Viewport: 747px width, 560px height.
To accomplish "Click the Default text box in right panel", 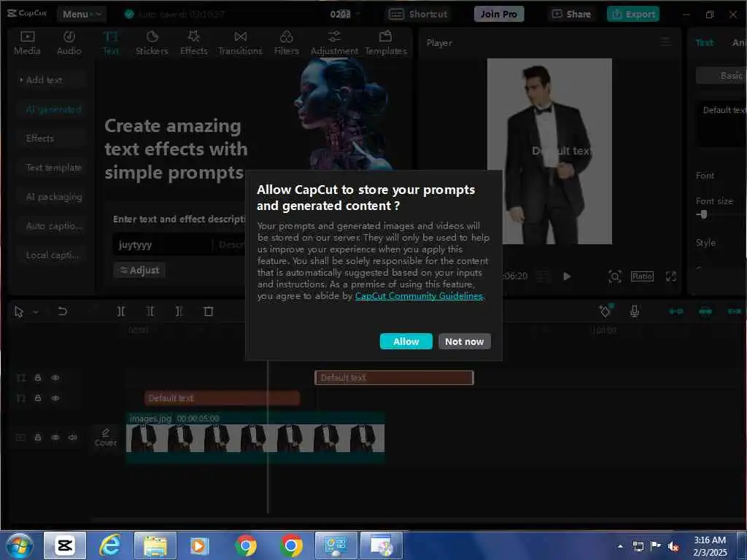I will pyautogui.click(x=722, y=124).
